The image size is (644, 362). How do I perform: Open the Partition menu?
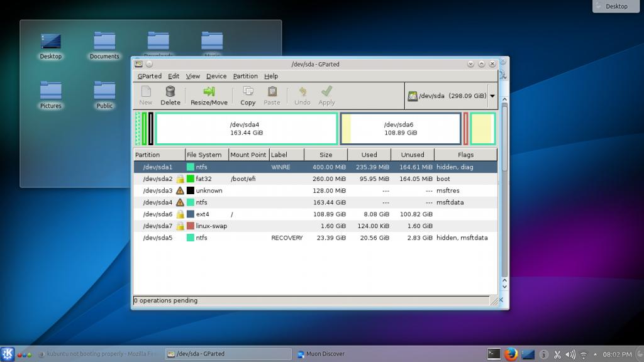pyautogui.click(x=245, y=76)
